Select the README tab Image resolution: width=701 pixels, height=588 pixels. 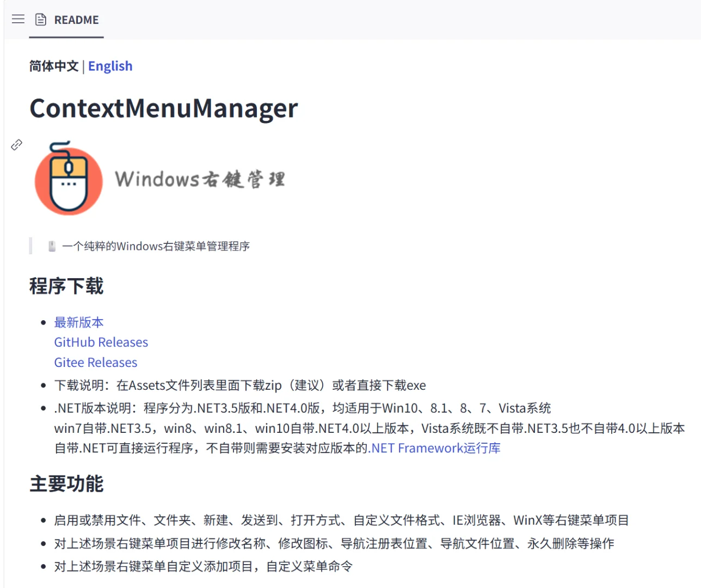pyautogui.click(x=76, y=20)
